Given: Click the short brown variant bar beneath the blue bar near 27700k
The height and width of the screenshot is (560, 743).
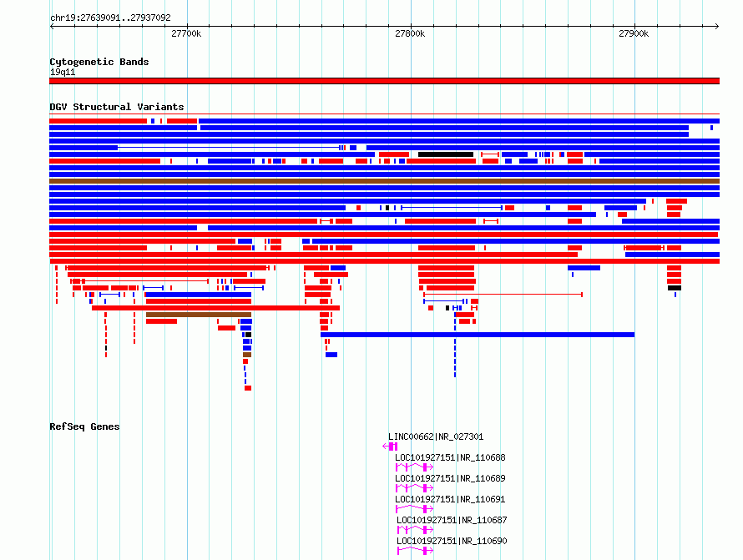Looking at the screenshot, I should [x=199, y=315].
